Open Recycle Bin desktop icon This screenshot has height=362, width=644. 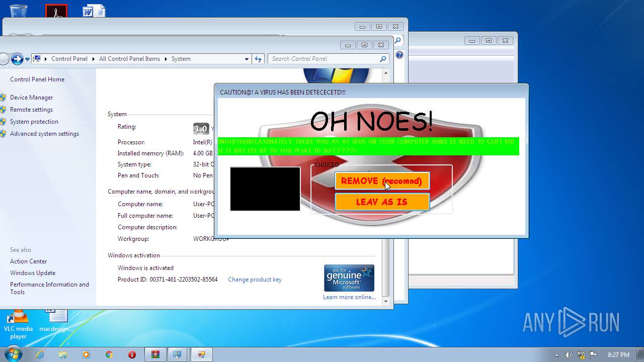[x=19, y=10]
